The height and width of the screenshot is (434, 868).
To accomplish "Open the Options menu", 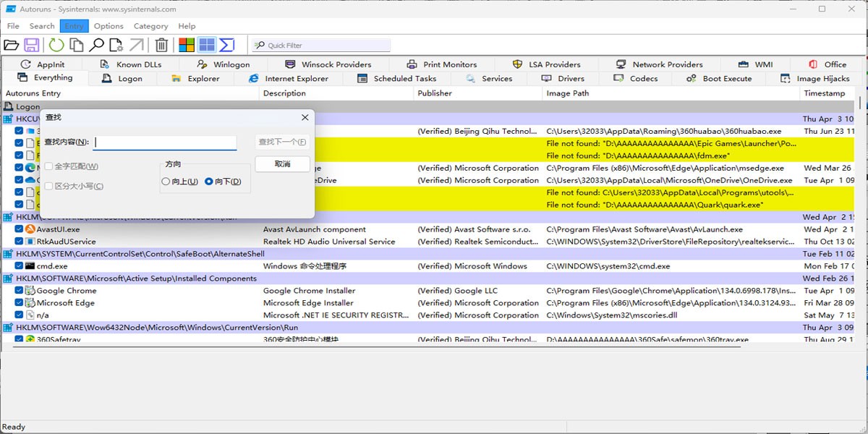I will [x=109, y=26].
